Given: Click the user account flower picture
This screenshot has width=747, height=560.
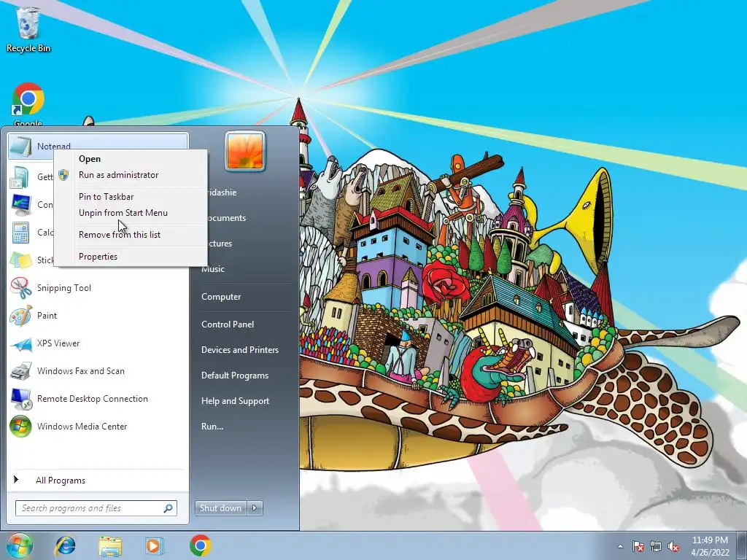Looking at the screenshot, I should coord(245,151).
